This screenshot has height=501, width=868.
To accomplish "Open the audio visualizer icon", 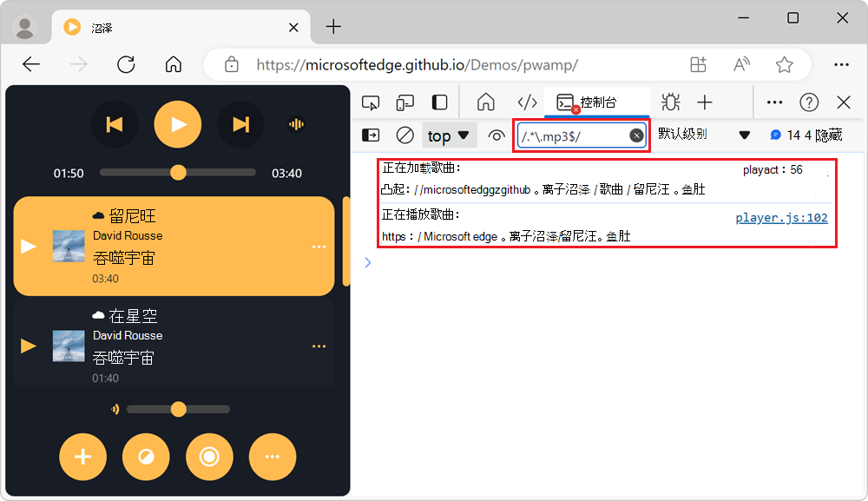I will click(296, 124).
